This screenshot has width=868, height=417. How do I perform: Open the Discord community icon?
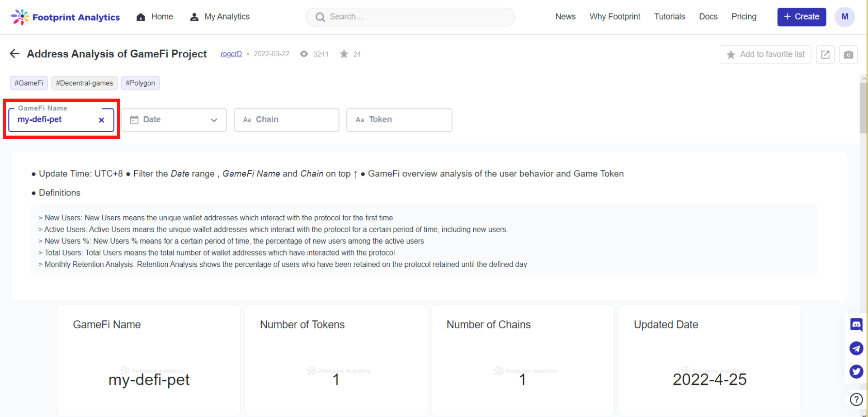click(x=856, y=324)
